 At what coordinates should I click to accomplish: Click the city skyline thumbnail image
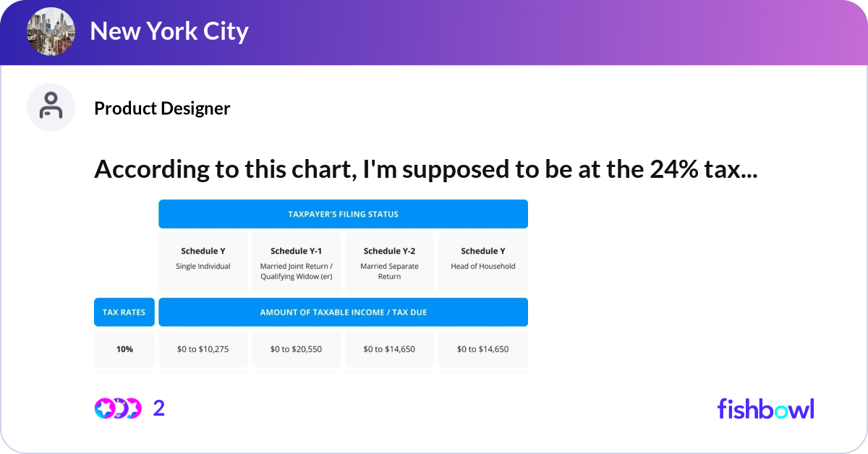point(51,32)
